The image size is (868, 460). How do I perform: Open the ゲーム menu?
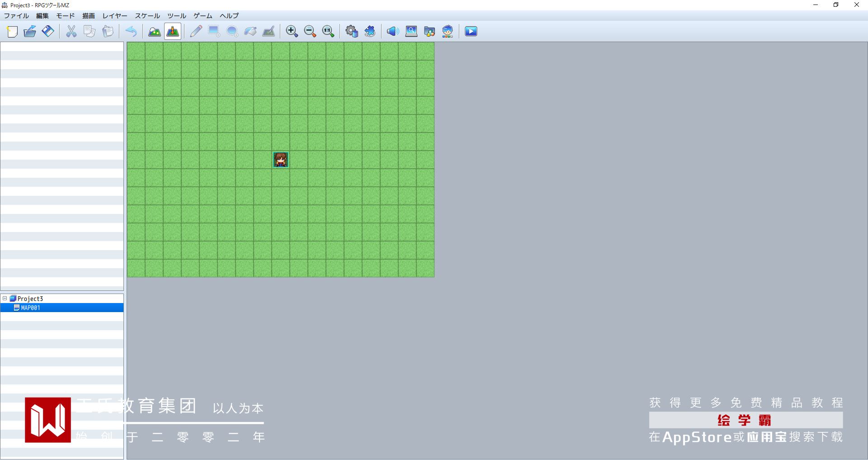tap(203, 16)
